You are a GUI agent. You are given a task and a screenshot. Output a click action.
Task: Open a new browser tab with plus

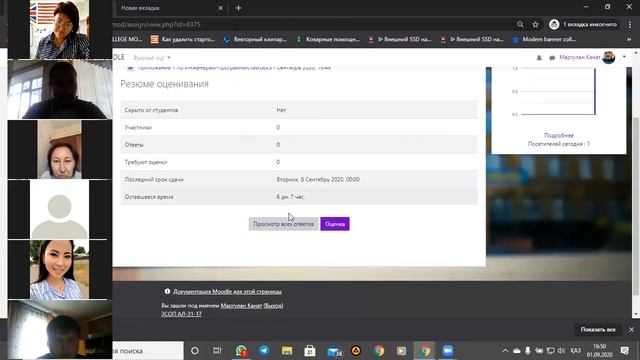tap(239, 8)
